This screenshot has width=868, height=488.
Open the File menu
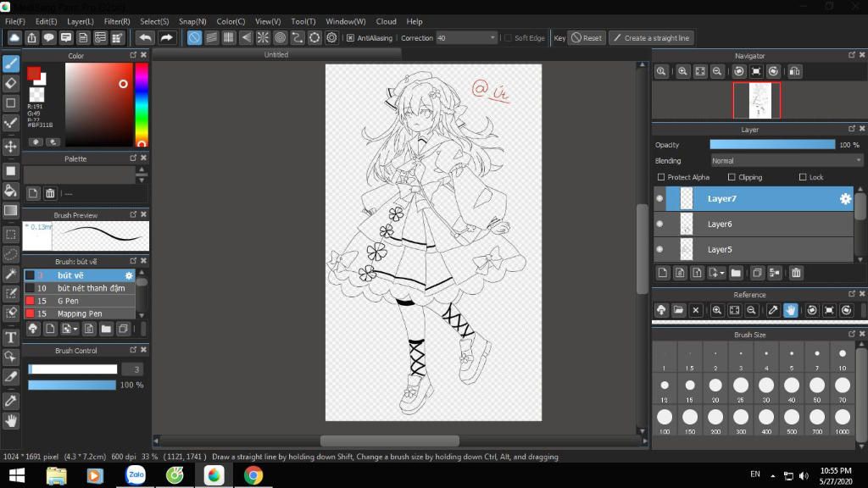(15, 21)
